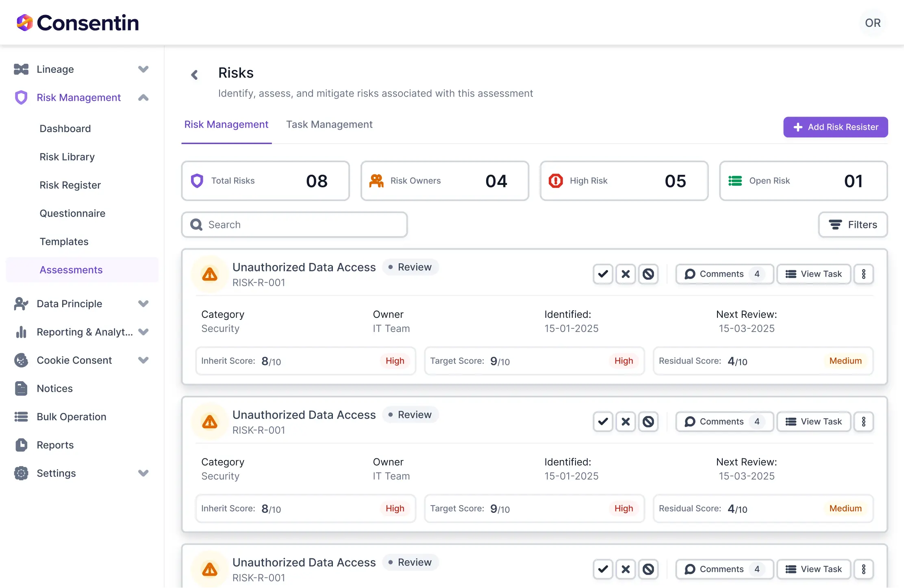This screenshot has height=588, width=904.
Task: Click OR user avatar
Action: coord(873,23)
